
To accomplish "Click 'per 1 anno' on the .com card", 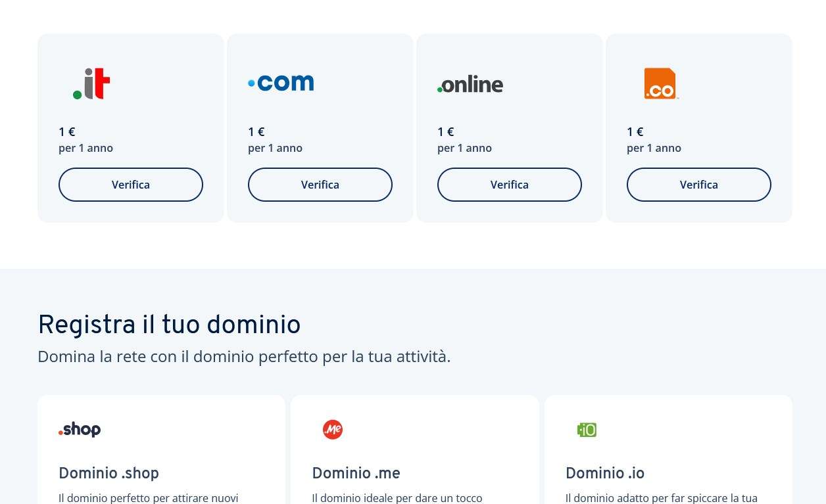I will [x=275, y=148].
